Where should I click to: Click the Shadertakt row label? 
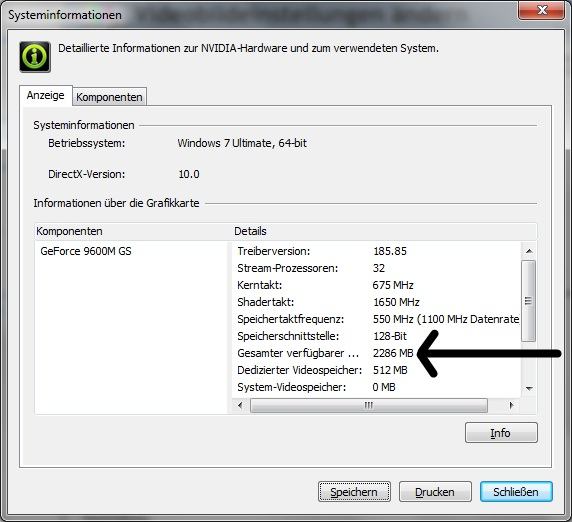tap(265, 302)
